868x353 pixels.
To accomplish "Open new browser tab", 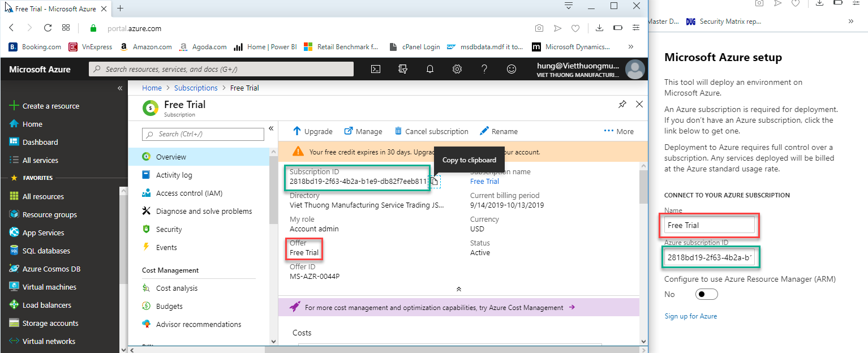I will click(x=120, y=8).
